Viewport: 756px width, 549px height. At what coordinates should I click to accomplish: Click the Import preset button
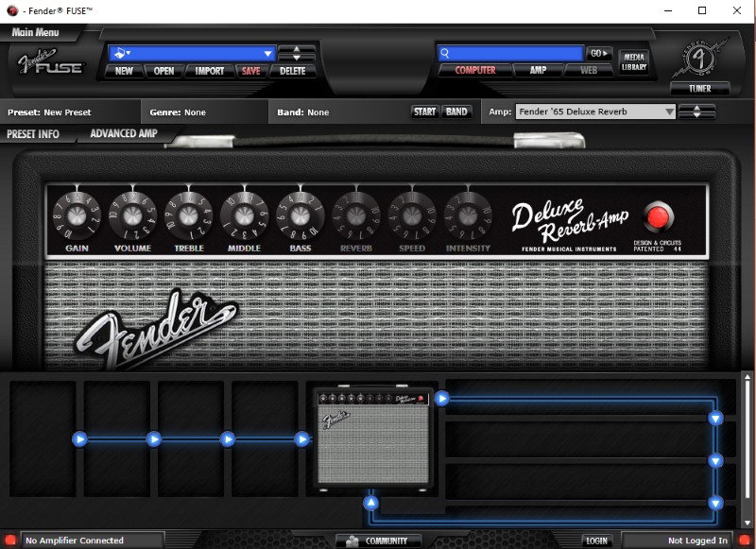pos(209,71)
